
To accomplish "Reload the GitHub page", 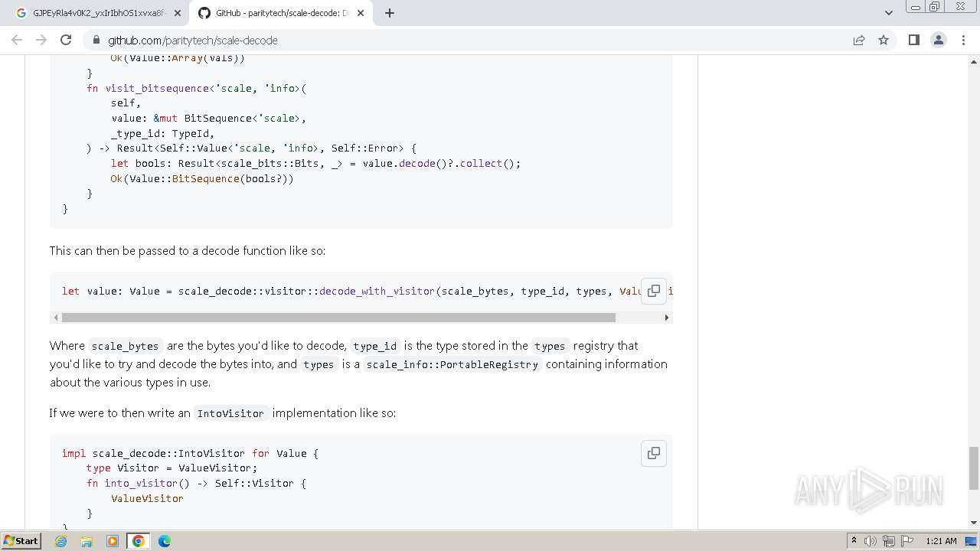I will [x=66, y=40].
